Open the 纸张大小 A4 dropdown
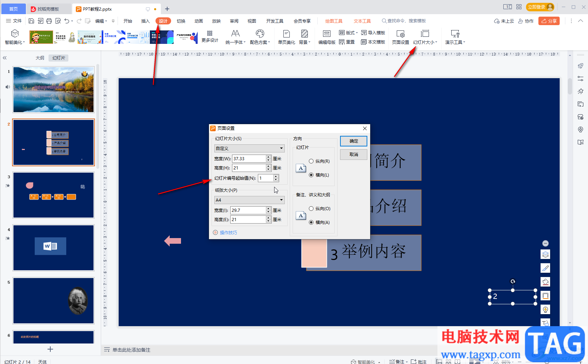Screen dimensions: 588x364 click(249, 200)
